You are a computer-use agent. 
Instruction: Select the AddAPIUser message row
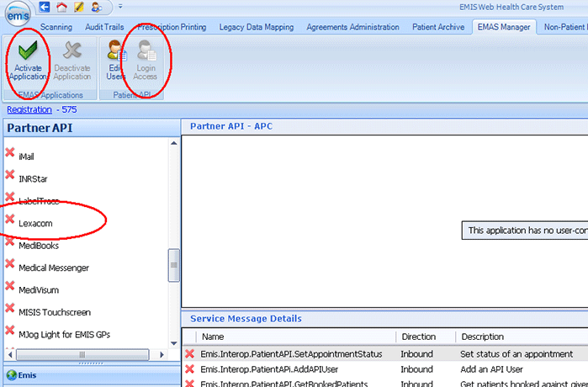(x=385, y=369)
